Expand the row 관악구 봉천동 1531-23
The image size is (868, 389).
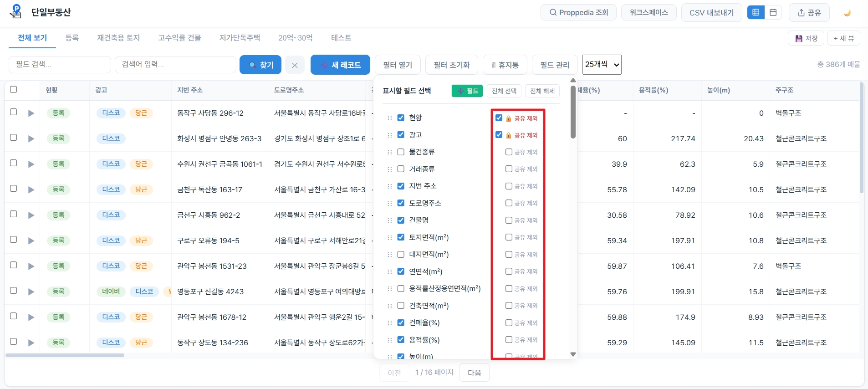31,266
